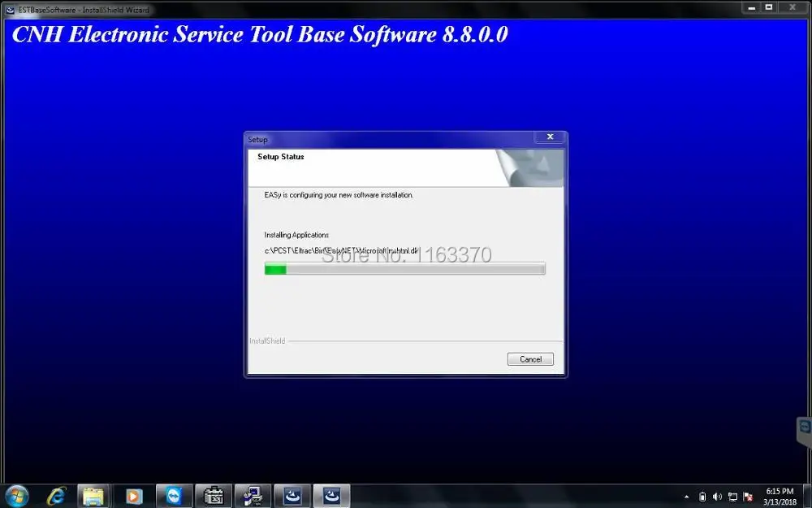
Task: Open the computer setup installer taskbar icon
Action: [x=253, y=496]
